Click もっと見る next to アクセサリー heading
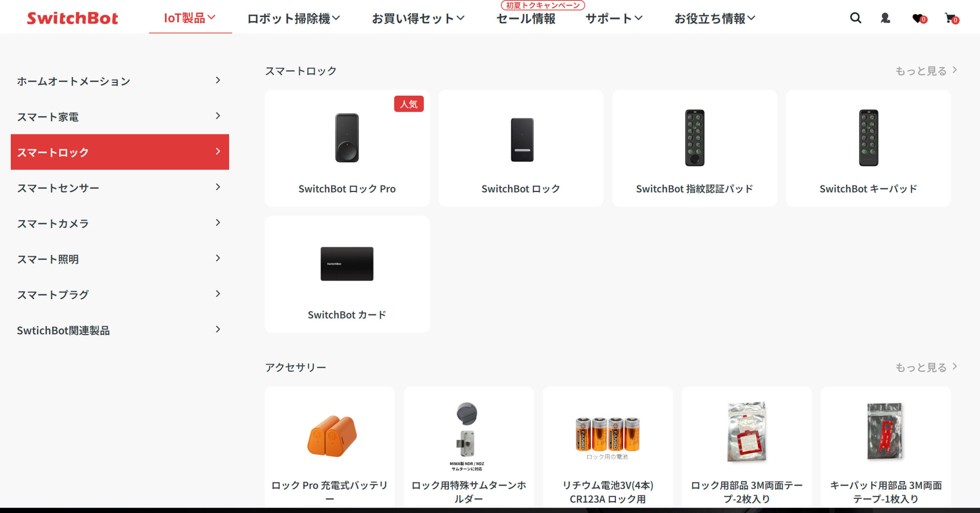The height and width of the screenshot is (513, 980). pos(926,367)
